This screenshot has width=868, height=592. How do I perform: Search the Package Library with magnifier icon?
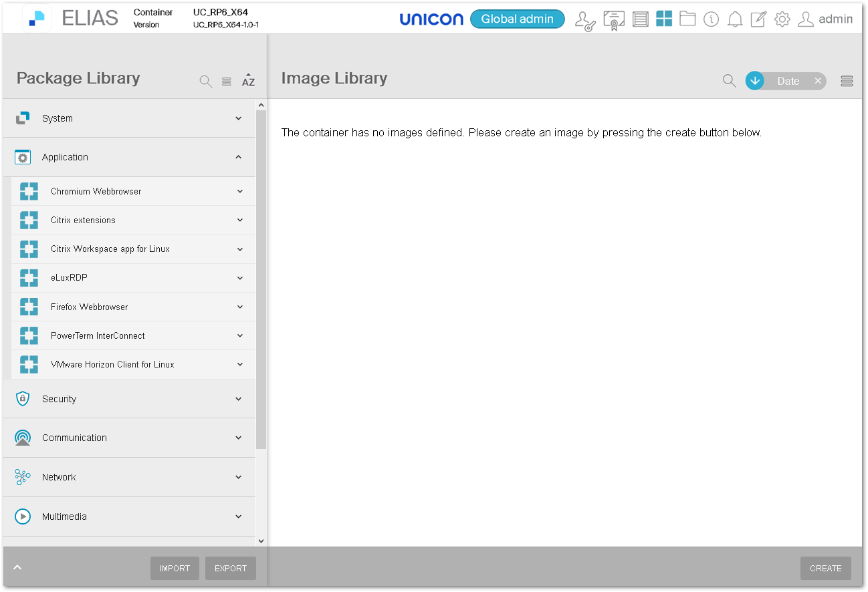[206, 82]
